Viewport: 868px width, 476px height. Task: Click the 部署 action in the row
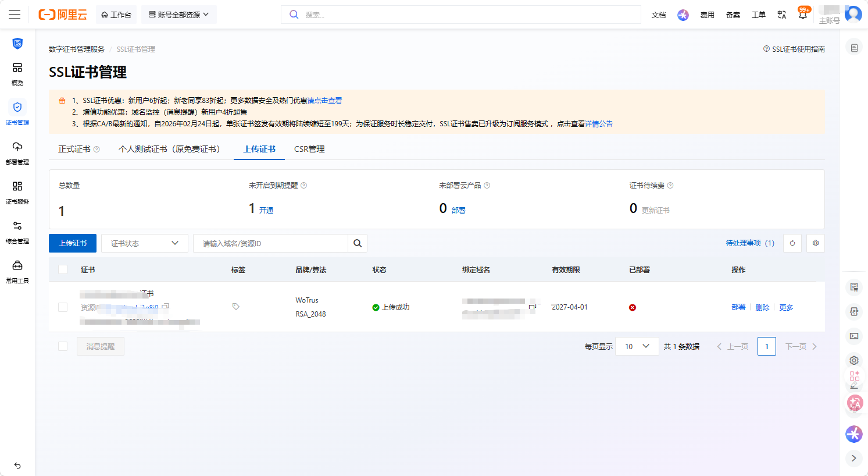(738, 307)
